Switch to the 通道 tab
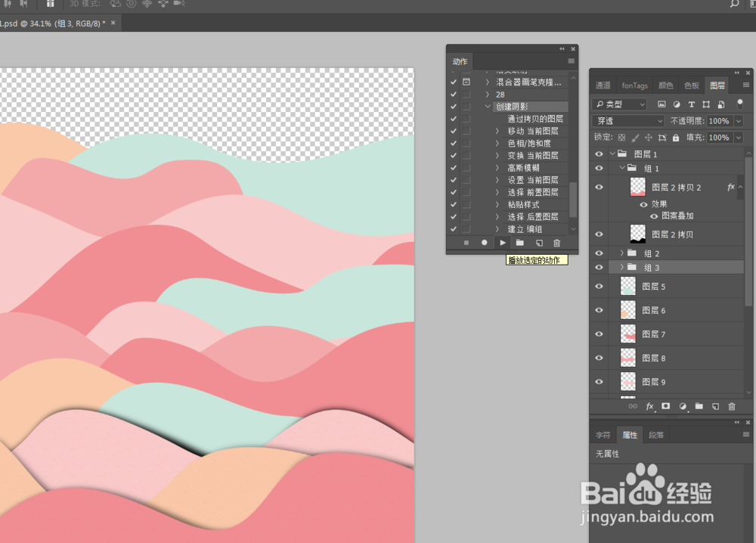 pyautogui.click(x=603, y=85)
